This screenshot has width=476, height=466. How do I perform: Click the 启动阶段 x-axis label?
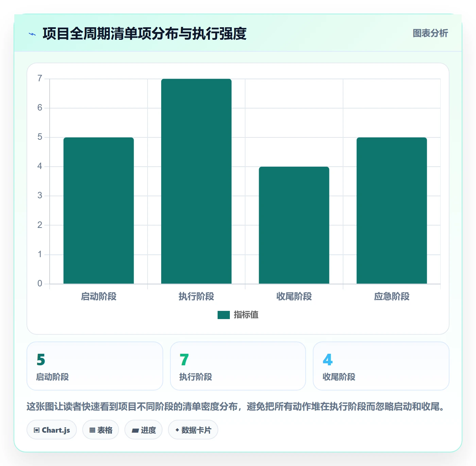[99, 297]
